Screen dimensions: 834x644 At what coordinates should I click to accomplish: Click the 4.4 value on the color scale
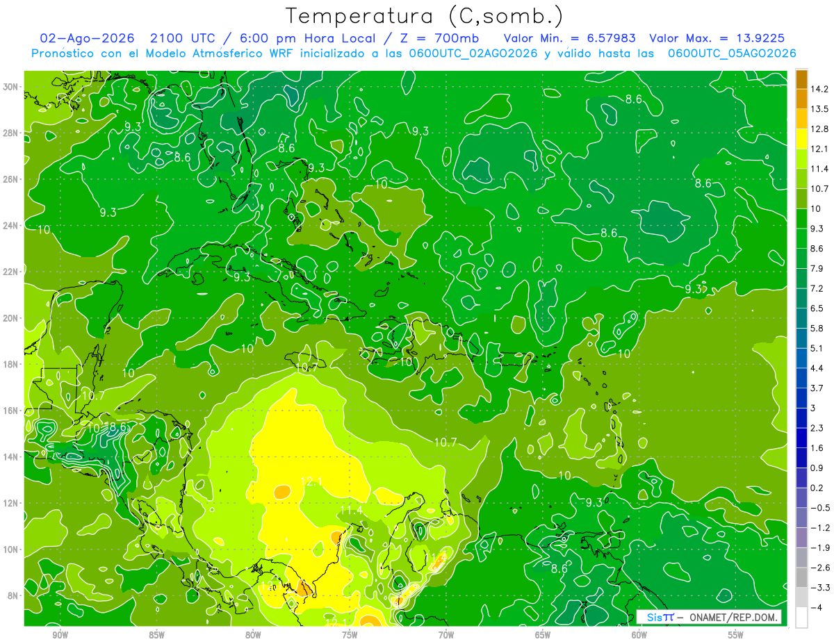point(817,368)
